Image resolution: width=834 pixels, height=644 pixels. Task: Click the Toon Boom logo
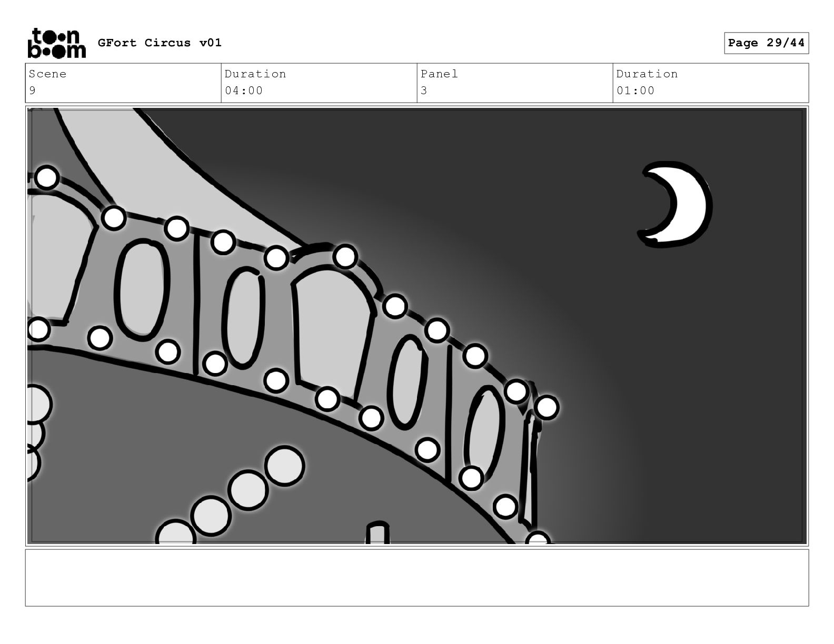pos(56,43)
